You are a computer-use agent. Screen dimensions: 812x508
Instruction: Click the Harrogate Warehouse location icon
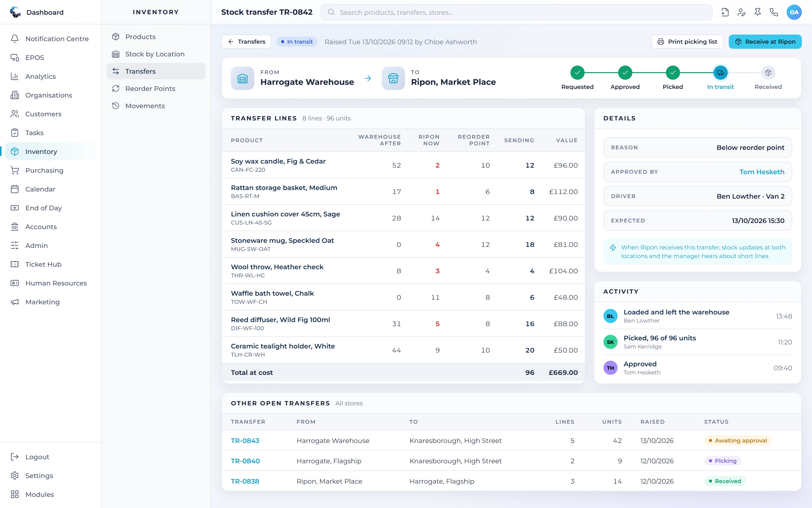[x=242, y=78]
